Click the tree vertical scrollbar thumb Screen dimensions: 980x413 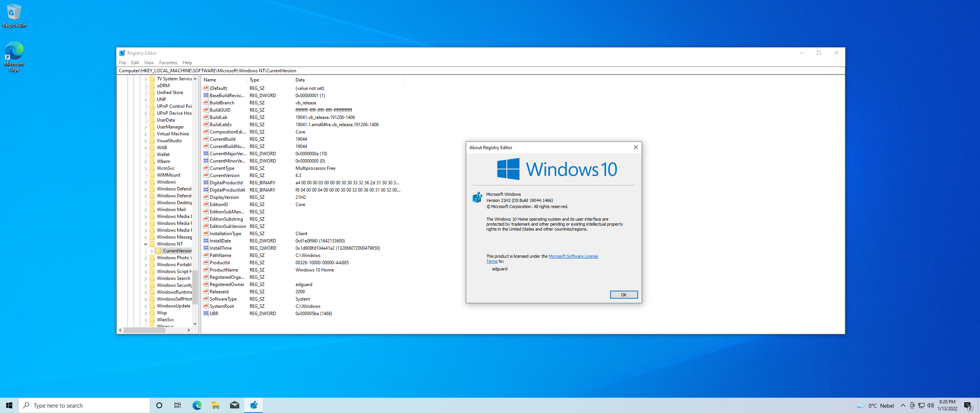point(195,287)
